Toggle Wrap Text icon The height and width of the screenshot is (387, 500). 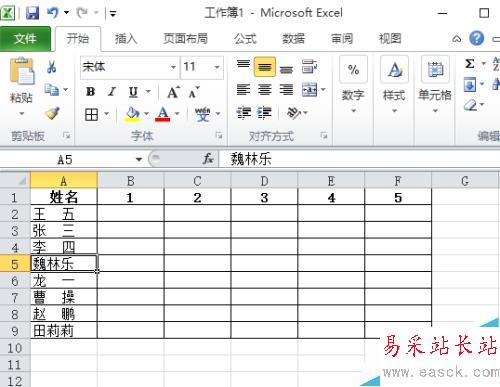pos(309,66)
